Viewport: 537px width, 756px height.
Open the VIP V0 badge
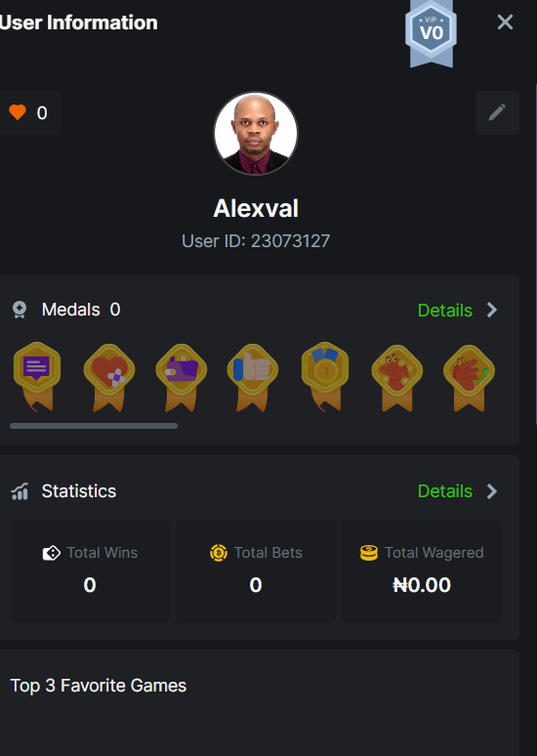431,33
